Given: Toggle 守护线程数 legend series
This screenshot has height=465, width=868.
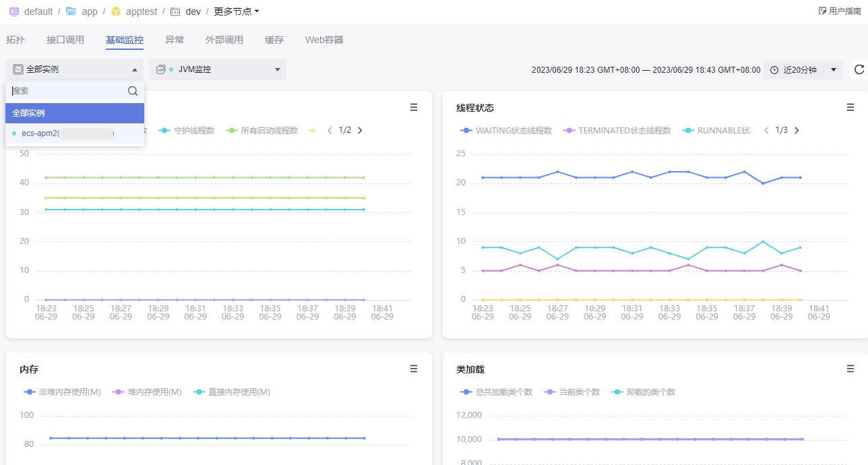Looking at the screenshot, I should (x=187, y=131).
